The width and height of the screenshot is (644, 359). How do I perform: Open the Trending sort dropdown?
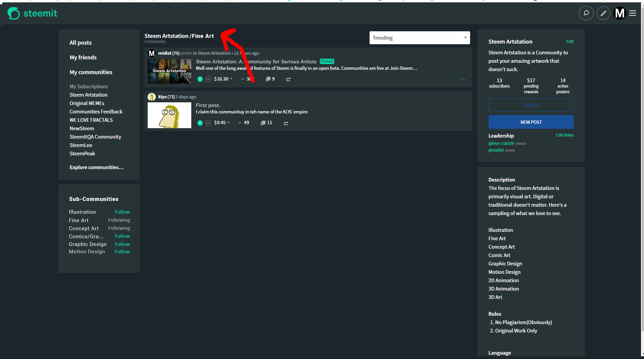point(419,38)
